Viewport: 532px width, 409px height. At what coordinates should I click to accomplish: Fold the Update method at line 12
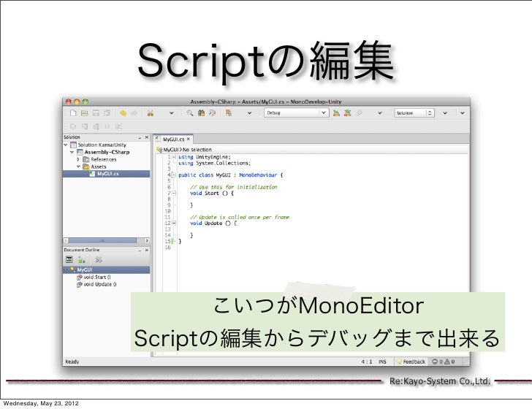point(173,223)
